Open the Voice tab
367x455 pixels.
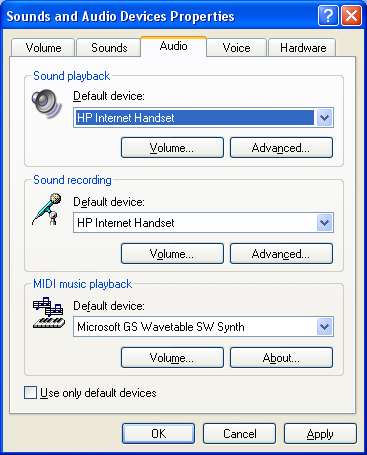point(236,48)
